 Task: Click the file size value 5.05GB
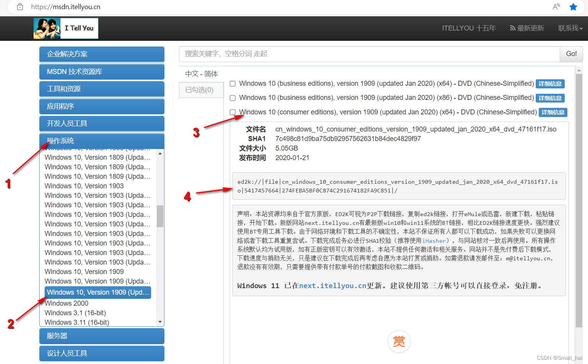click(287, 148)
